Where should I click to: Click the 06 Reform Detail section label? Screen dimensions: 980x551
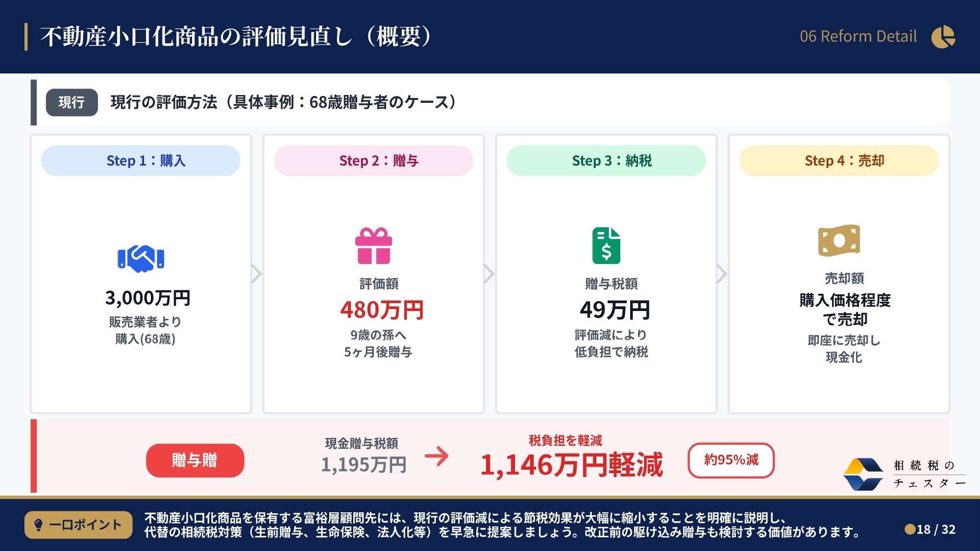pos(858,36)
